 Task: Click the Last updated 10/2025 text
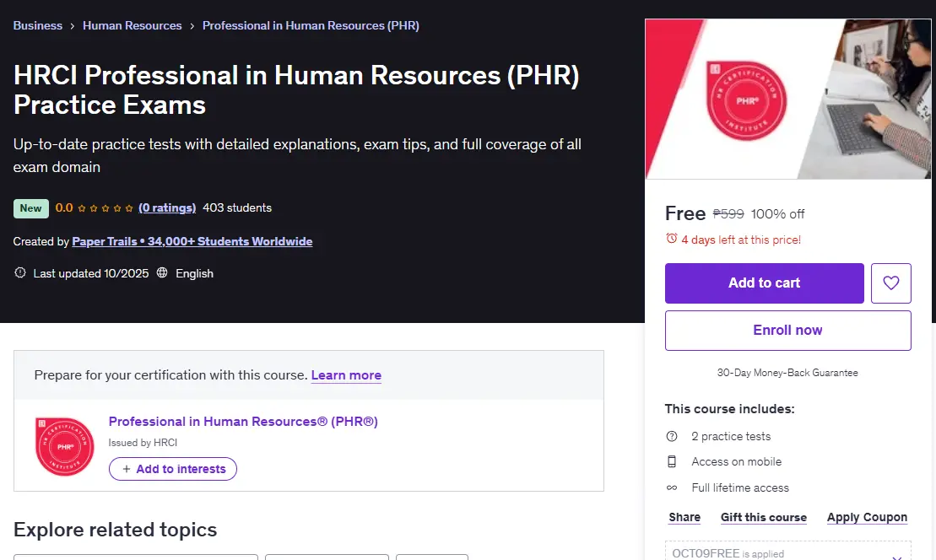(x=91, y=274)
